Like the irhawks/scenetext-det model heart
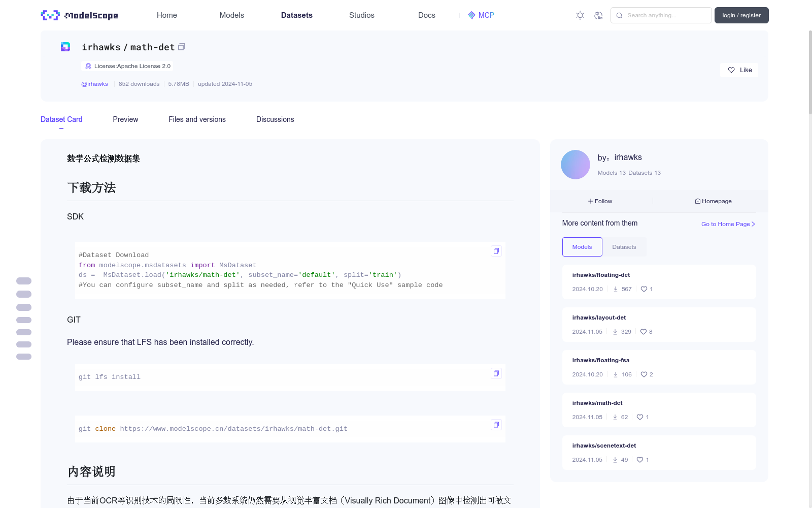 [640, 460]
